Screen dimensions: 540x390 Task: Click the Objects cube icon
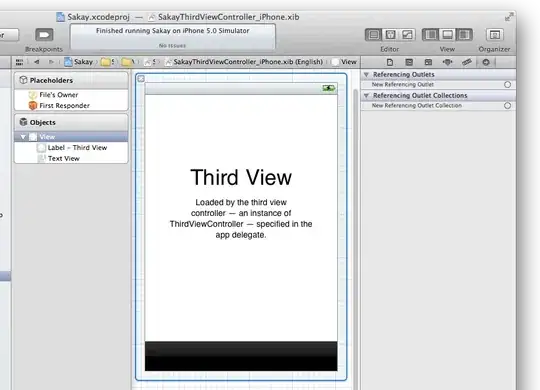23,122
